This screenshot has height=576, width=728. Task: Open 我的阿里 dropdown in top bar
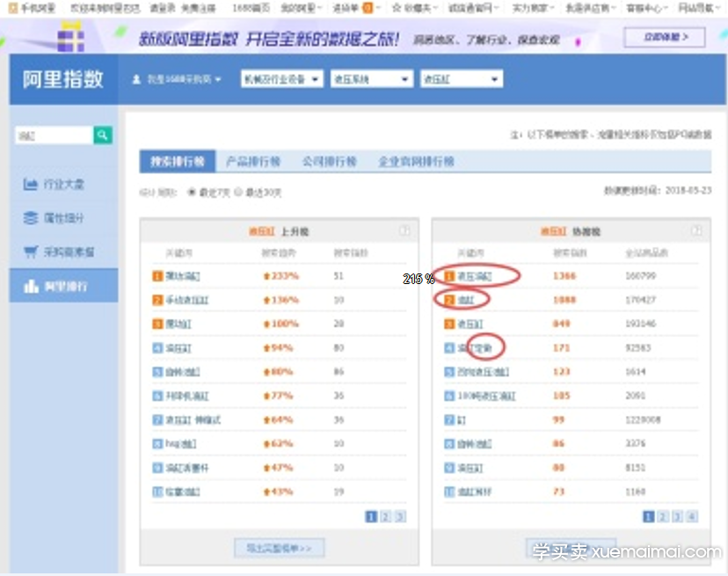pyautogui.click(x=302, y=8)
